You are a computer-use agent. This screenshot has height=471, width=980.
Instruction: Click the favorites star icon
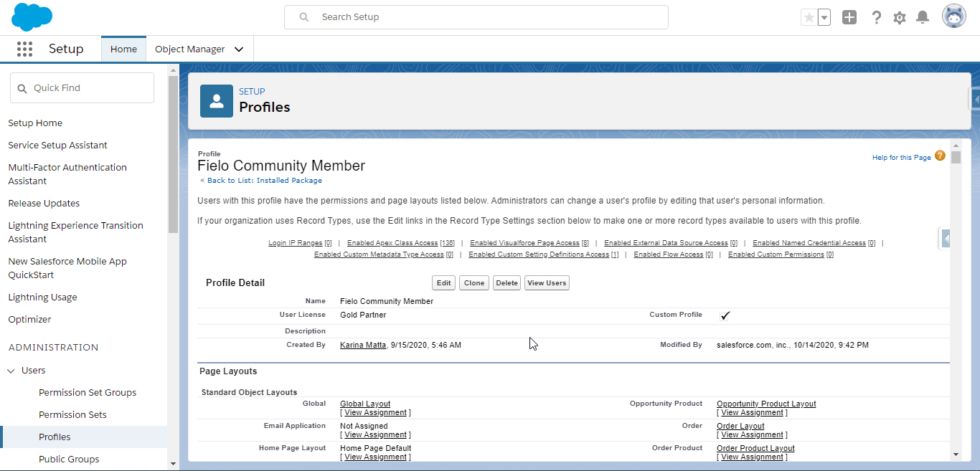tap(809, 17)
